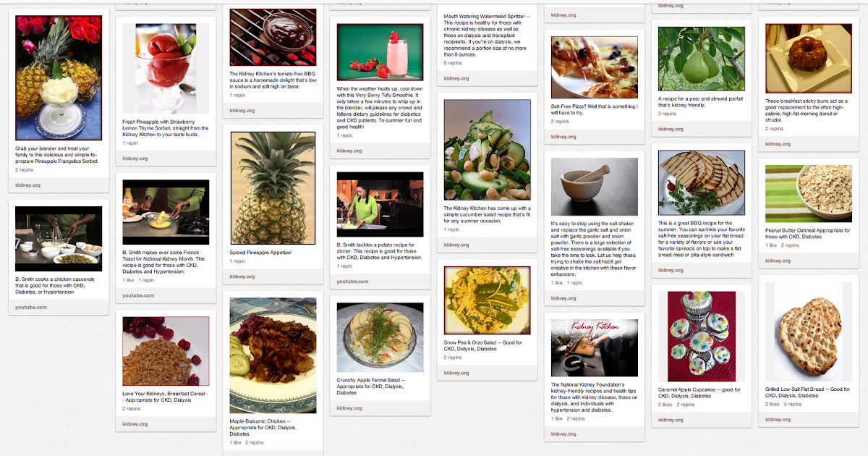Viewport: 868px width, 456px height.
Task: Open the strawberry lemon thyme sorbet image
Action: pyautogui.click(x=166, y=69)
